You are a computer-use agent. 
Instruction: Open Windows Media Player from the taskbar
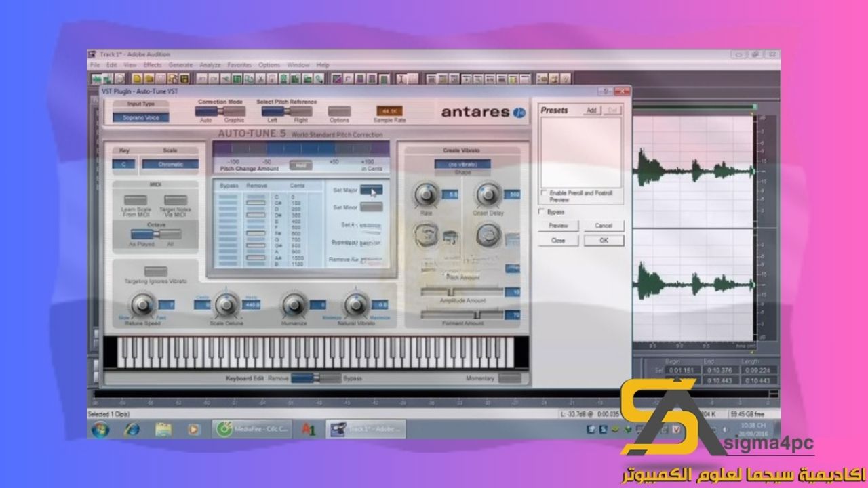pyautogui.click(x=193, y=429)
